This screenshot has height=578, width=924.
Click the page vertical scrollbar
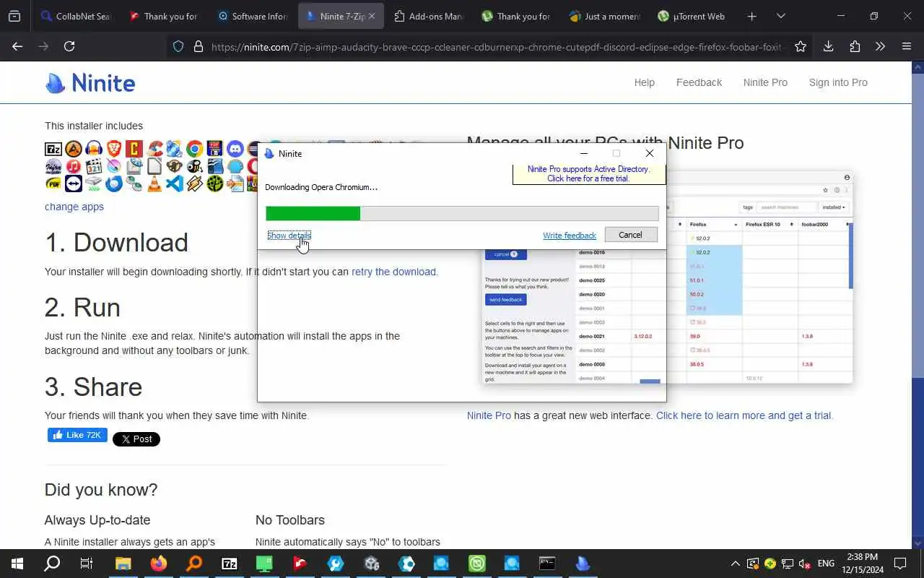(x=918, y=303)
